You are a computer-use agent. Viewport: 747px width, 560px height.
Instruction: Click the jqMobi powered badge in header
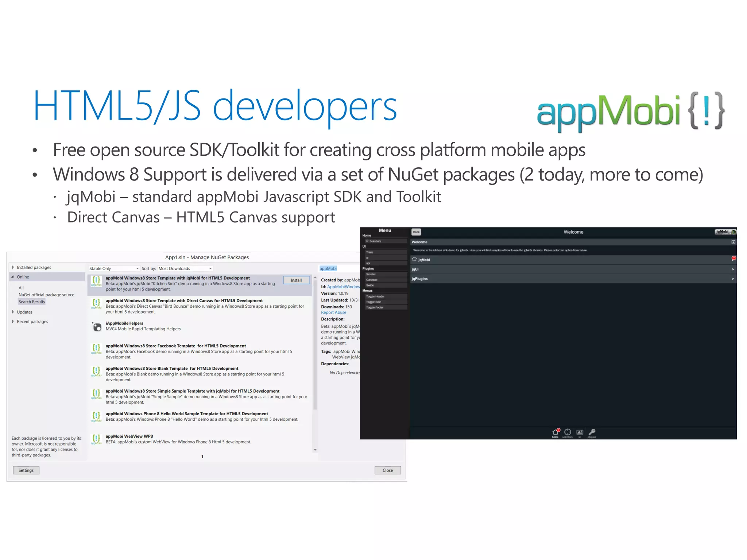click(x=725, y=232)
